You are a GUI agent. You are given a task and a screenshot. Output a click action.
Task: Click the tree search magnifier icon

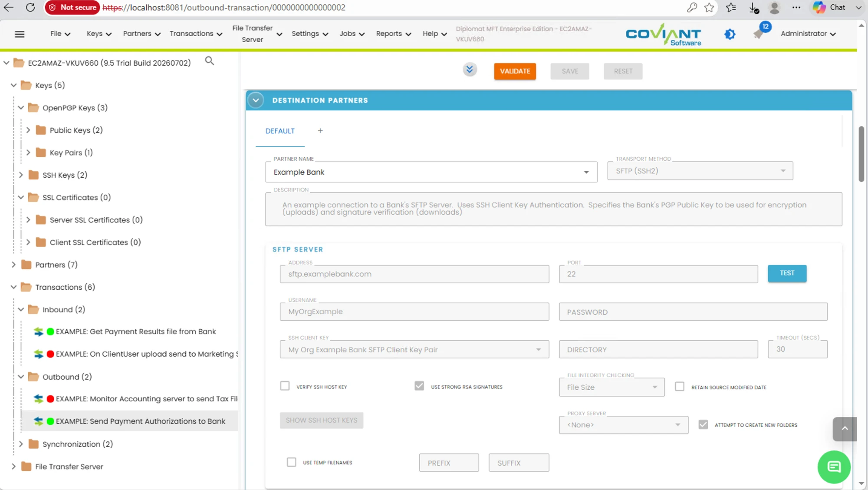(210, 61)
